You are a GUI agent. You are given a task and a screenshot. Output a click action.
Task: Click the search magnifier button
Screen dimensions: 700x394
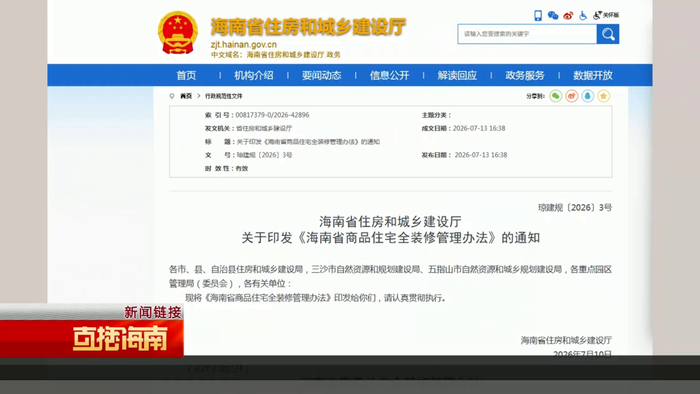point(608,34)
